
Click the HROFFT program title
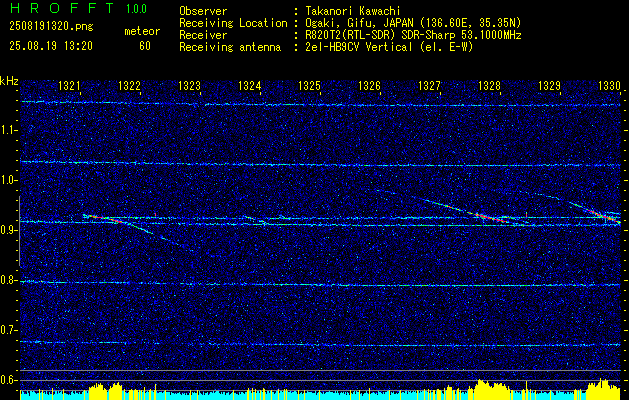tap(62, 8)
